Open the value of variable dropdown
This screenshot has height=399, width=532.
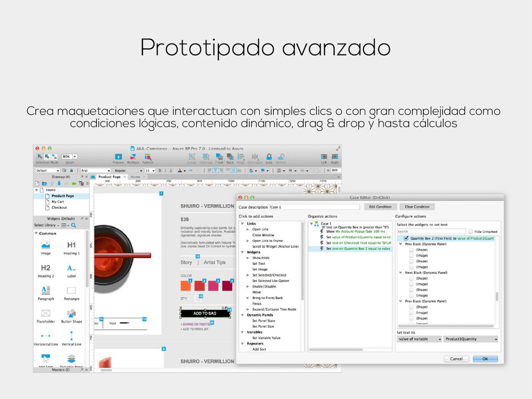[419, 339]
